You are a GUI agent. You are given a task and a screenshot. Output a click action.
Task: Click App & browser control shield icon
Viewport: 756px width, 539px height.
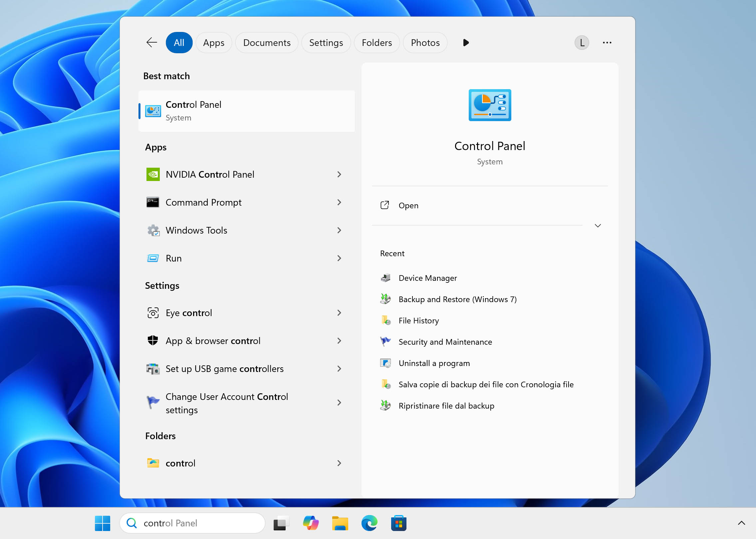(153, 340)
